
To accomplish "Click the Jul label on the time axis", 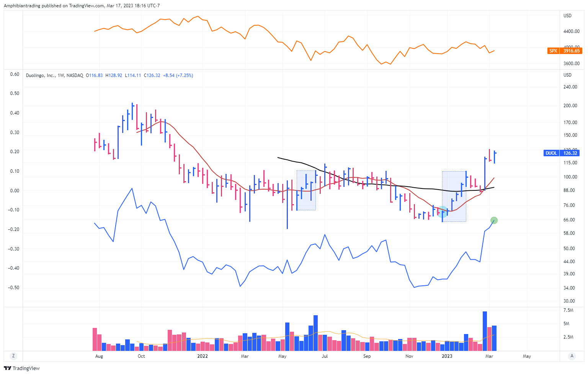I will click(x=325, y=356).
